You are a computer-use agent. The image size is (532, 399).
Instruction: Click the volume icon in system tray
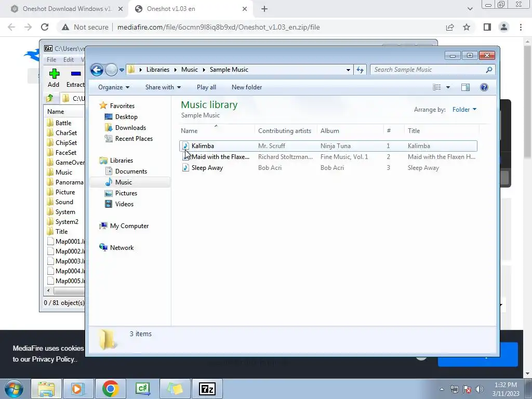coord(479,389)
